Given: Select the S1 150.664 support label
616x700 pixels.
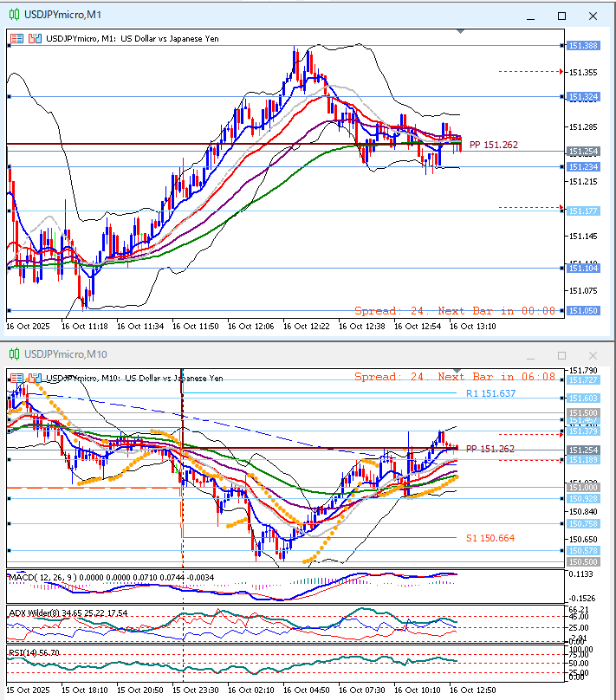Looking at the screenshot, I should point(490,538).
